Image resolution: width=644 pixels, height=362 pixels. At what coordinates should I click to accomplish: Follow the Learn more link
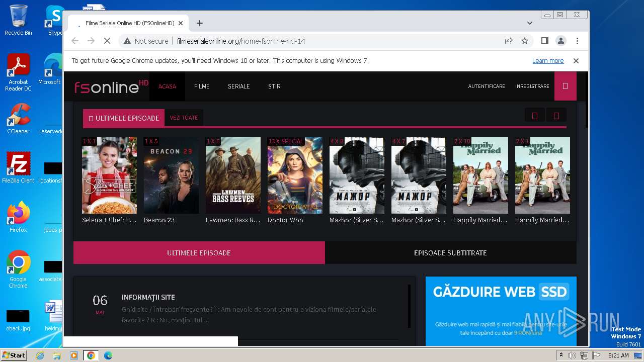point(548,60)
